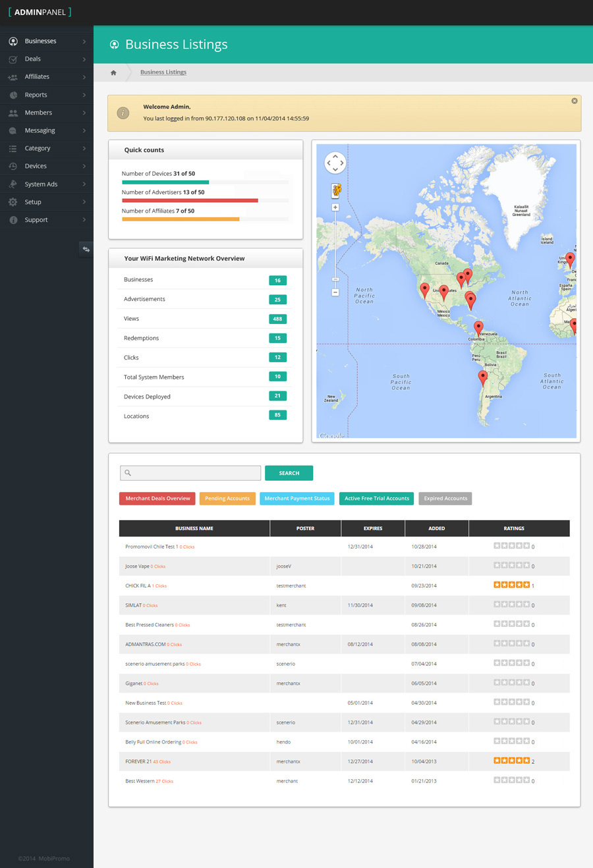The height and width of the screenshot is (868, 593).
Task: Expand the Businesses menu chevron
Action: 84,41
